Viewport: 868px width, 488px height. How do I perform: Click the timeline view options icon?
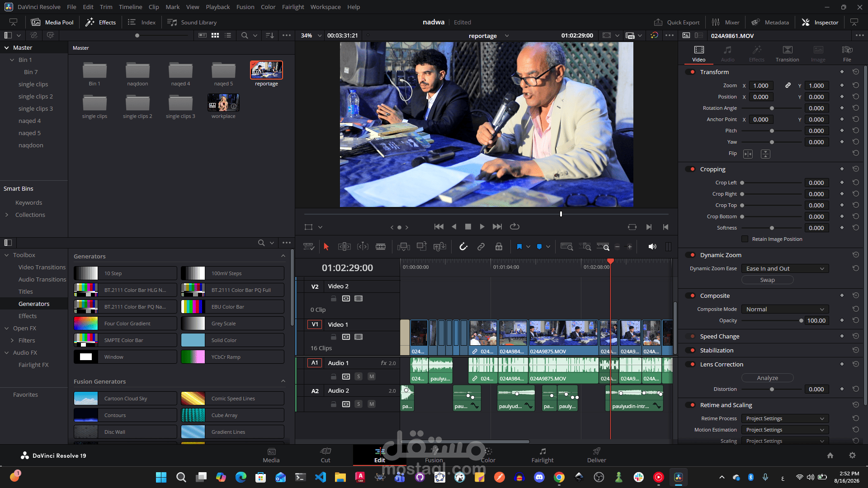coord(309,247)
